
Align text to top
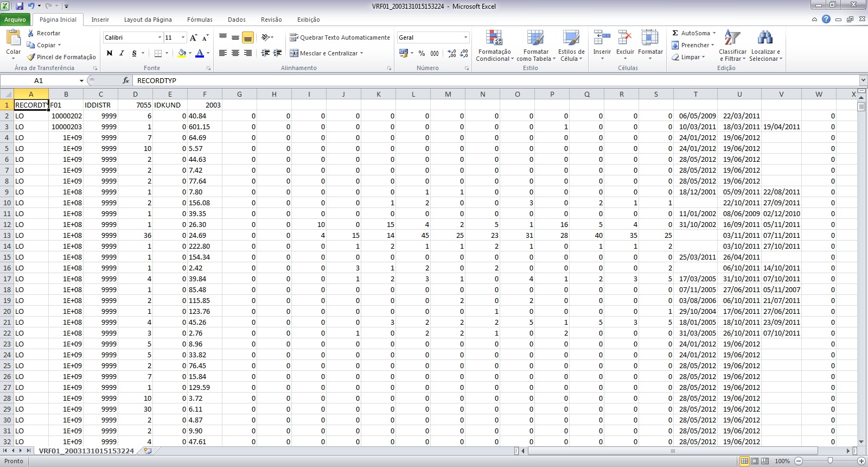223,37
